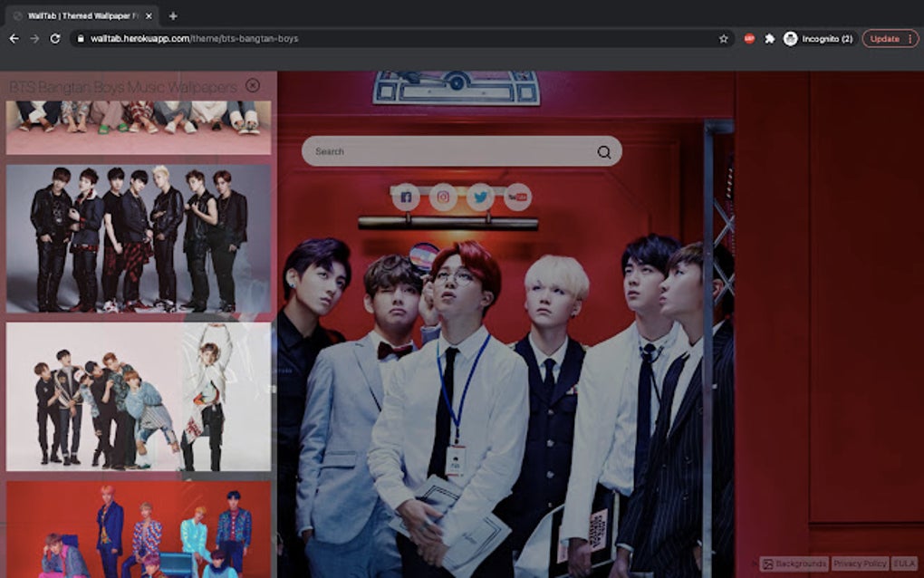Close the BTS wallpapers sidebar panel
This screenshot has width=924, height=578.
pos(255,86)
